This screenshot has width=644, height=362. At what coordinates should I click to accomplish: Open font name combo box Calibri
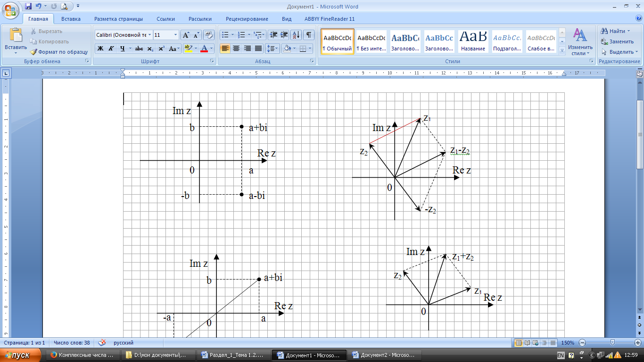point(124,35)
